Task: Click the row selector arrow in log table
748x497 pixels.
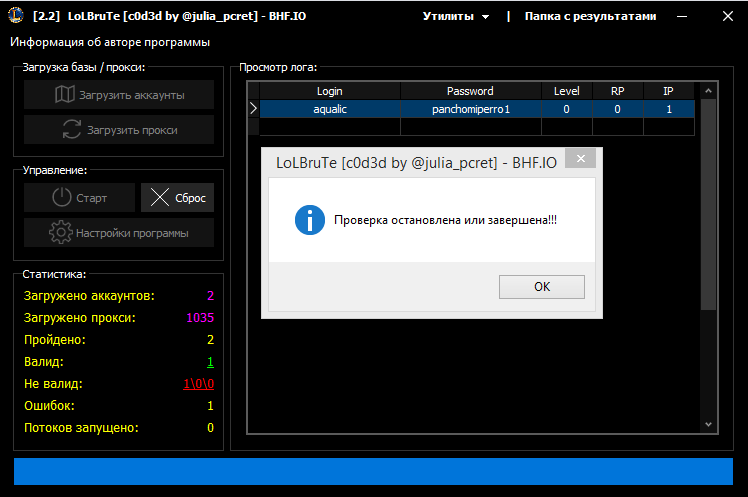Action: coord(254,109)
